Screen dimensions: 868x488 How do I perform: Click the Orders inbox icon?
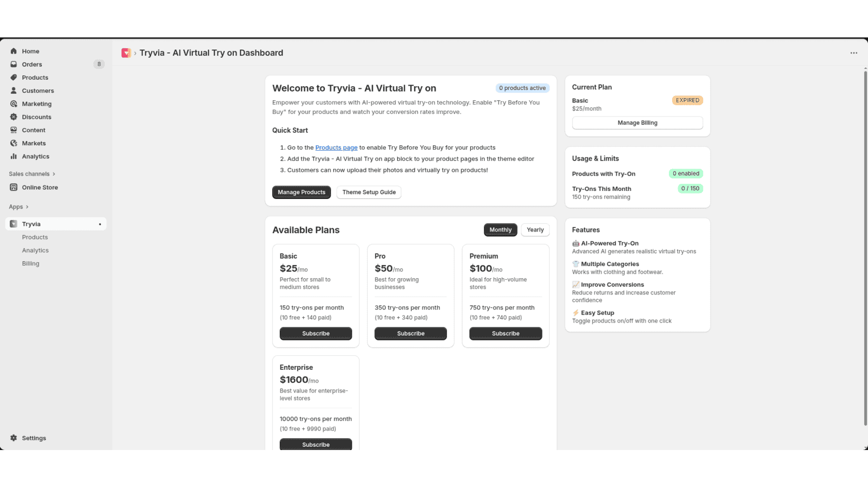click(14, 64)
